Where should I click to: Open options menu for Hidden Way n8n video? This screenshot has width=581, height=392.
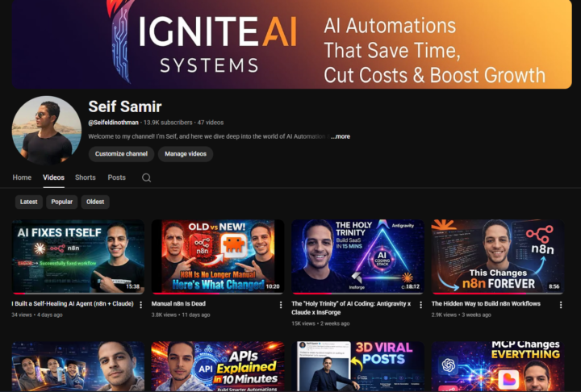(561, 305)
